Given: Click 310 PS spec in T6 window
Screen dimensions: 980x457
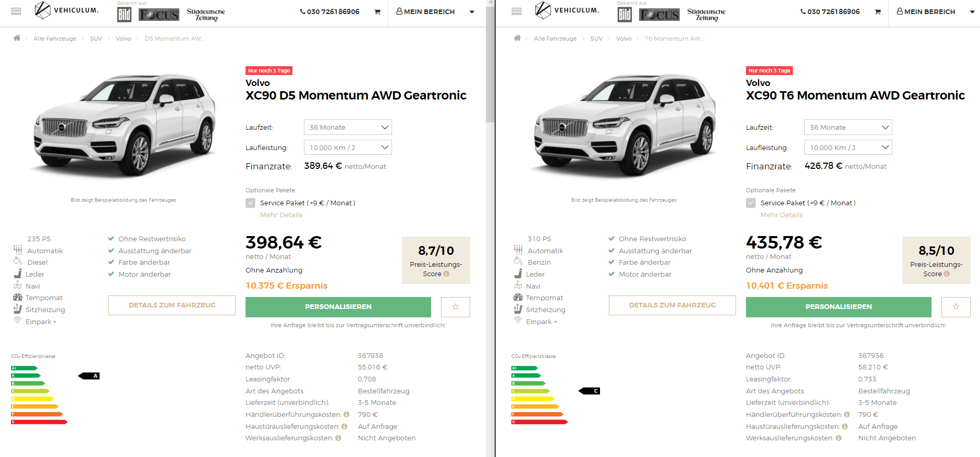Looking at the screenshot, I should click(540, 239).
